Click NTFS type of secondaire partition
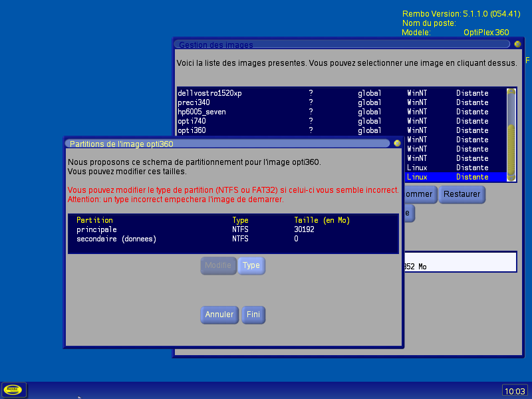The height and width of the screenshot is (399, 532). click(x=240, y=239)
